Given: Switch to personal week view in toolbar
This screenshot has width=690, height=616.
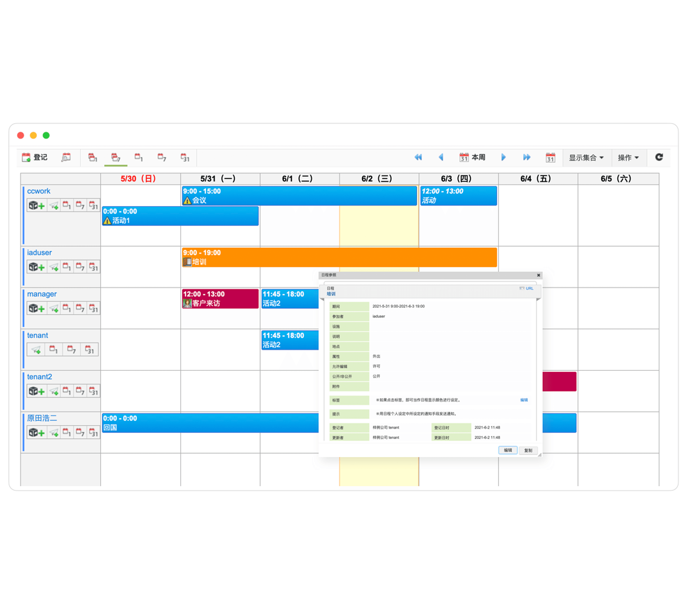Looking at the screenshot, I should point(162,157).
